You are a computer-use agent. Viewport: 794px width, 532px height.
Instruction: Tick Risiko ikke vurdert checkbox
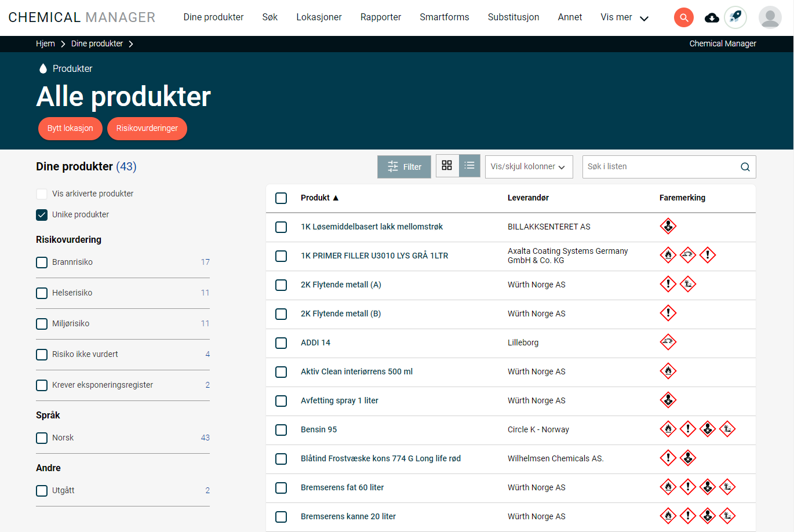[x=42, y=355]
